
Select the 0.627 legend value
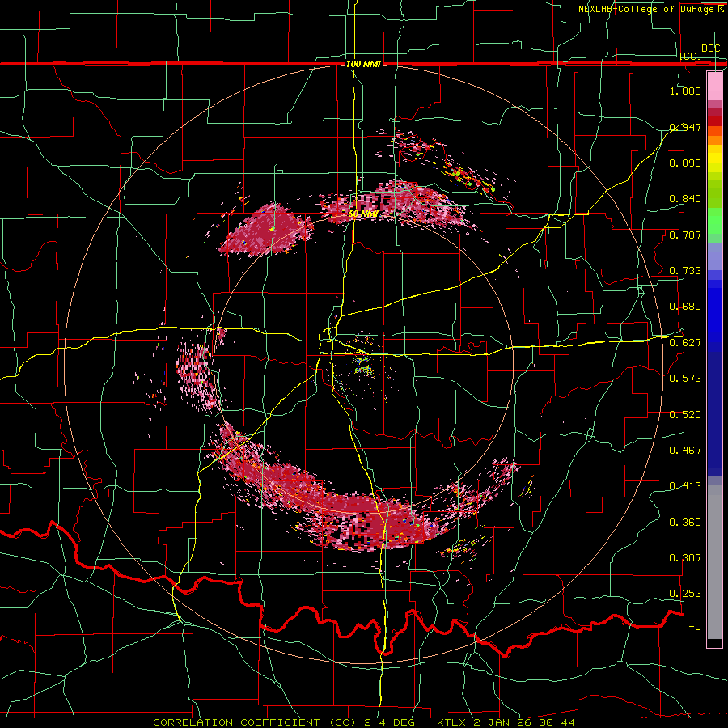[685, 343]
